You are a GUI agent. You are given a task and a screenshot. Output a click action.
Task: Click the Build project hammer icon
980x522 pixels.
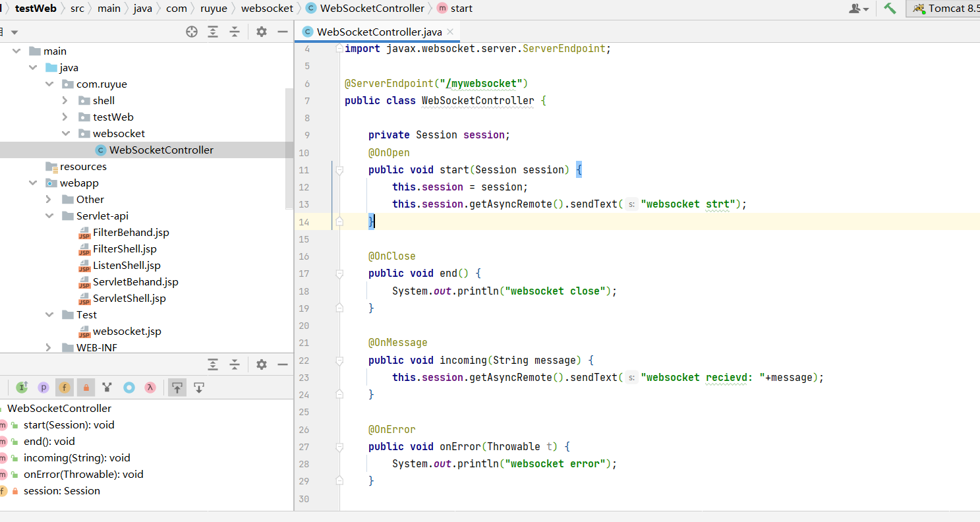click(890, 9)
